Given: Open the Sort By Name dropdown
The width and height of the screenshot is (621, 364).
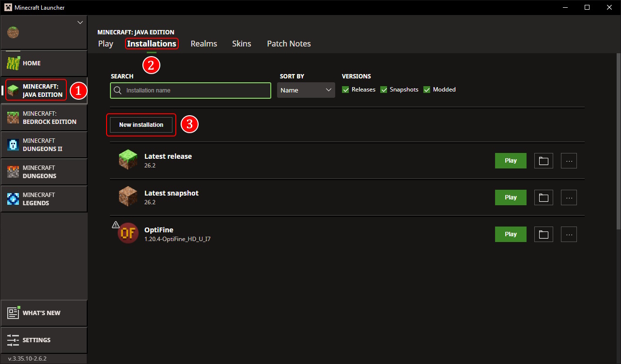Looking at the screenshot, I should click(306, 91).
